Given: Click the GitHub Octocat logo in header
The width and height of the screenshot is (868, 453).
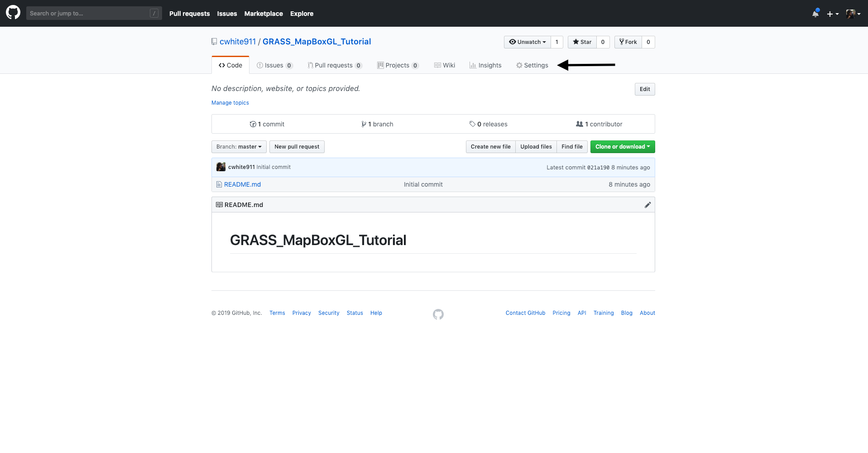Looking at the screenshot, I should (13, 13).
